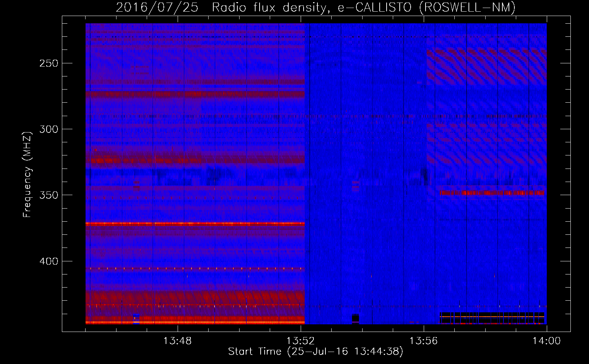Select the 'Frequency (MHZ)' axis label

(x=27, y=174)
